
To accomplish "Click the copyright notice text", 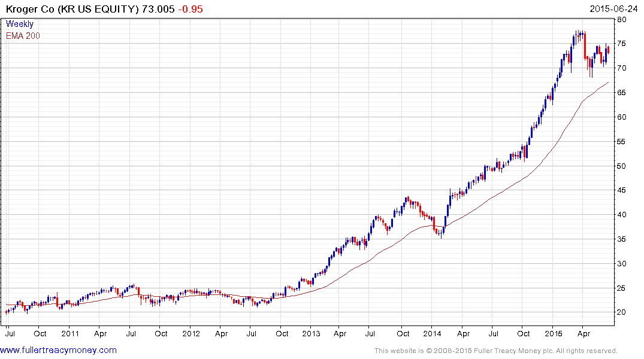I will coord(496,351).
